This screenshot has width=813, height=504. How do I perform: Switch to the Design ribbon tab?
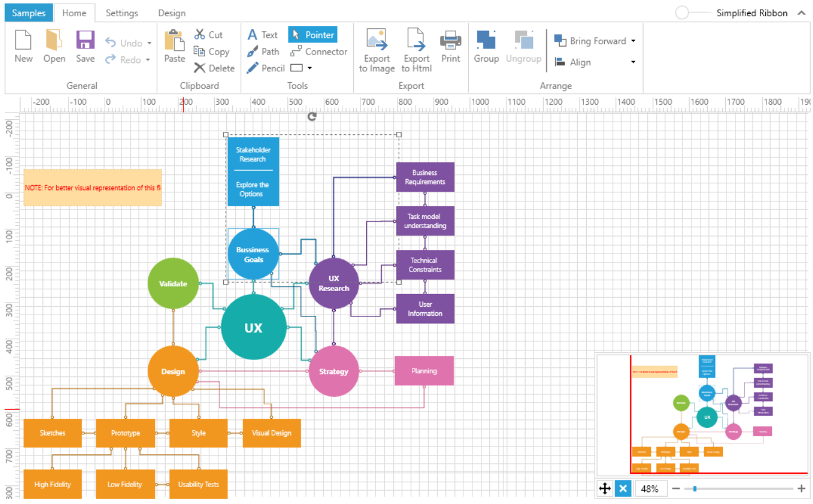pos(171,13)
